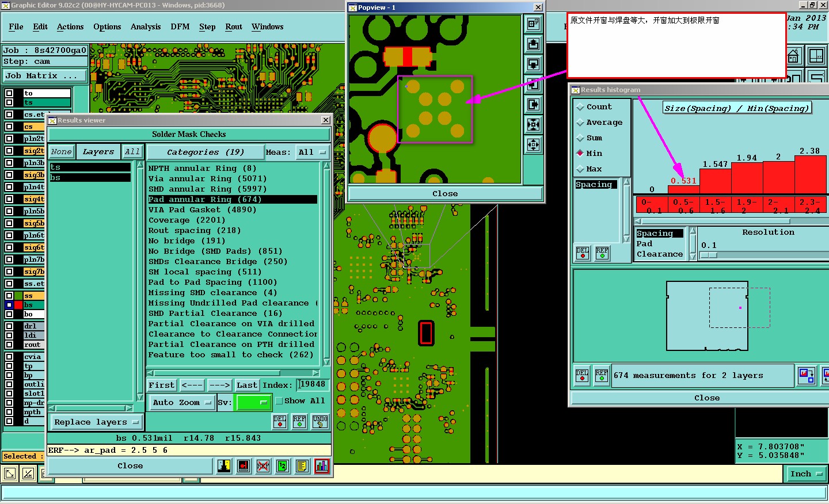
Task: Click the Last navigation button
Action: click(247, 385)
